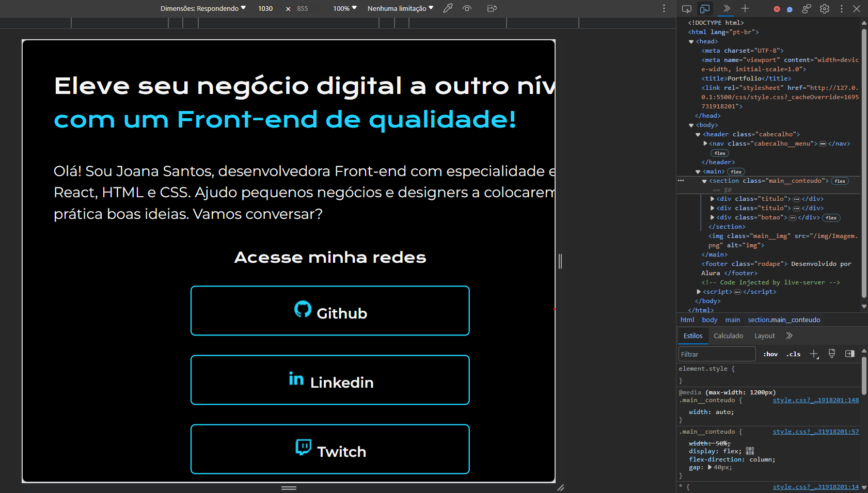
Task: Edit the viewport width 1030 field
Action: (265, 8)
